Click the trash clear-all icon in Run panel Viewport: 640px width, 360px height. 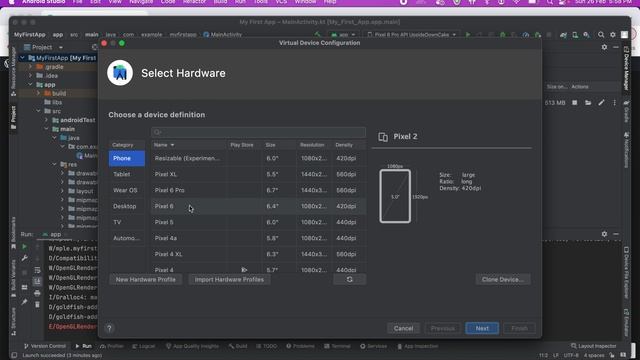(37, 305)
